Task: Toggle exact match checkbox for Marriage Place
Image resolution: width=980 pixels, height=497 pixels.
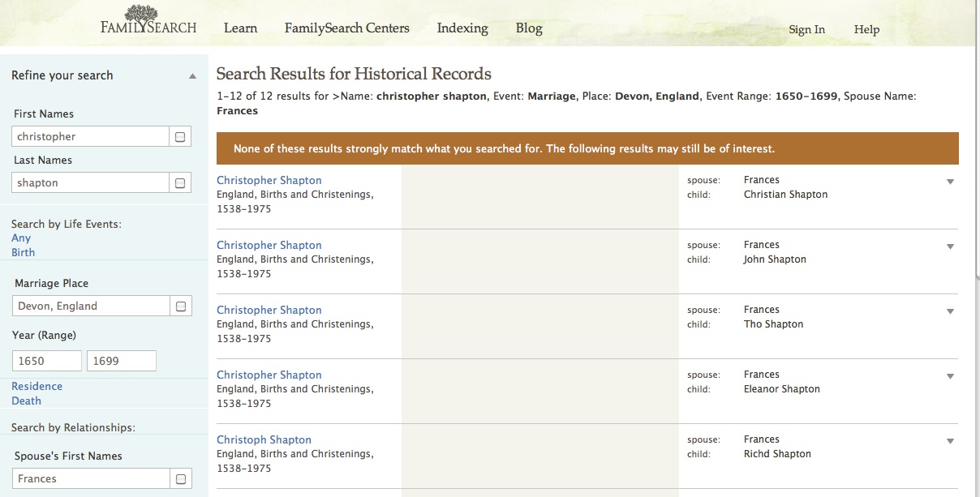Action: click(x=180, y=306)
